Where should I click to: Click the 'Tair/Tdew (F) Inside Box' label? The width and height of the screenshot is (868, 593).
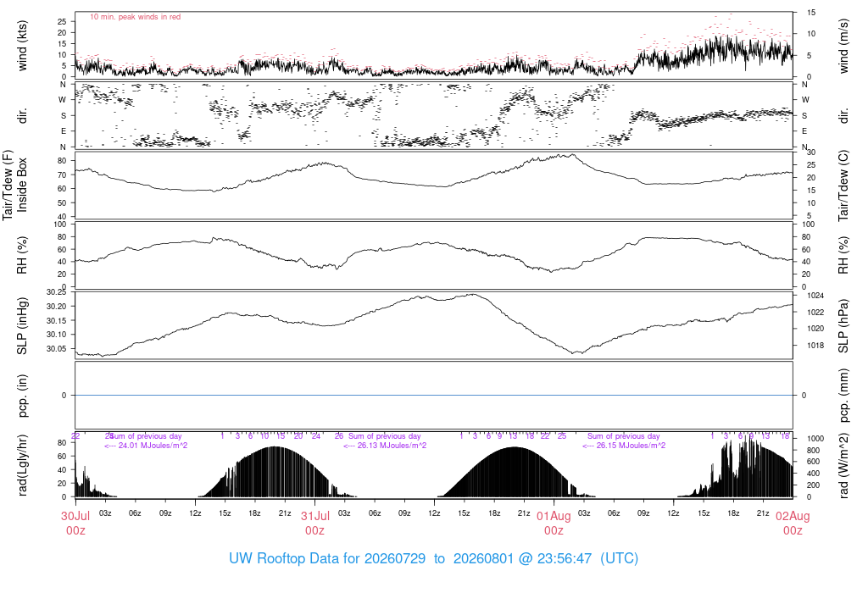point(15,185)
